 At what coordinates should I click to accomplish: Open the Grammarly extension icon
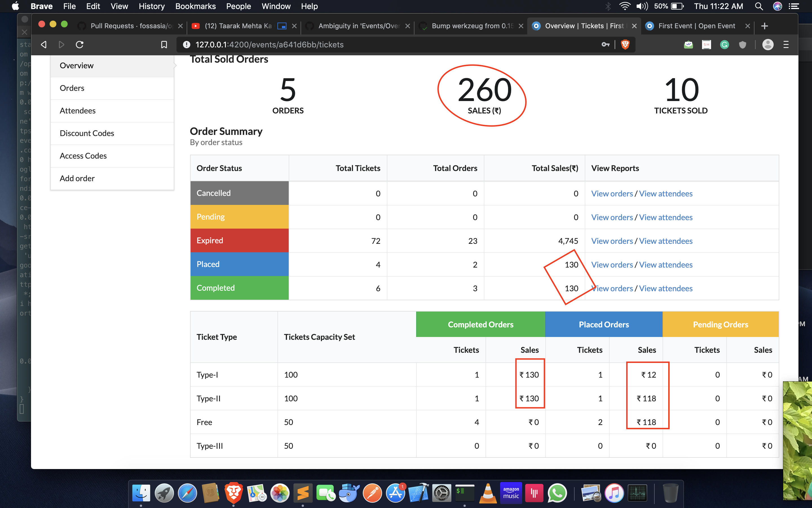[x=724, y=45]
